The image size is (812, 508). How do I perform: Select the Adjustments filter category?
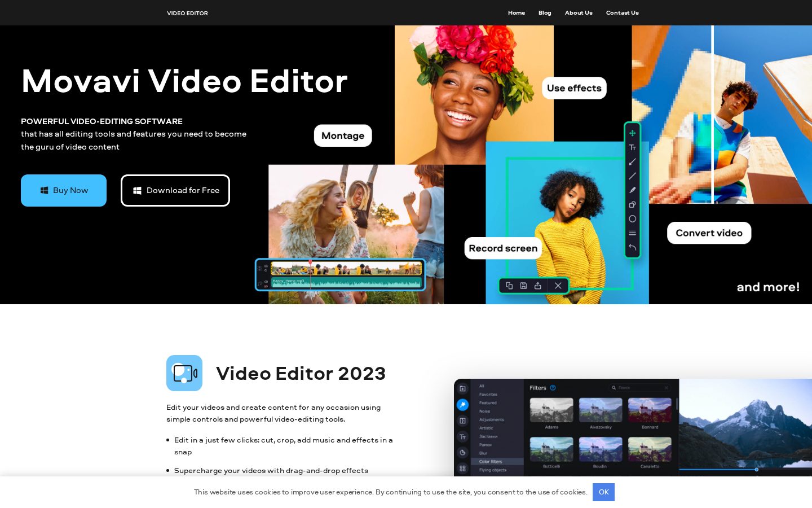[x=492, y=419]
